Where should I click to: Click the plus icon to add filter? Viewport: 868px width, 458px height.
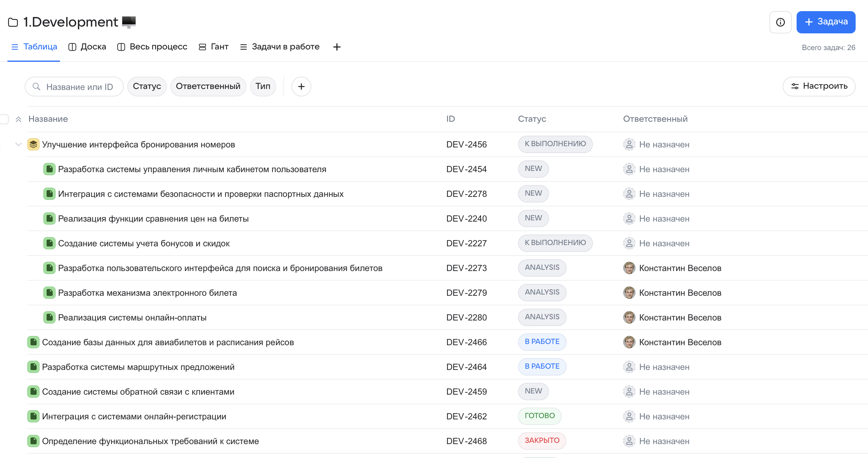point(301,87)
